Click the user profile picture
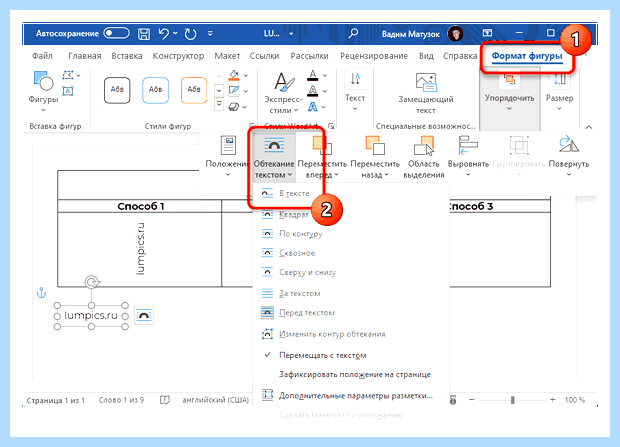 coord(456,34)
